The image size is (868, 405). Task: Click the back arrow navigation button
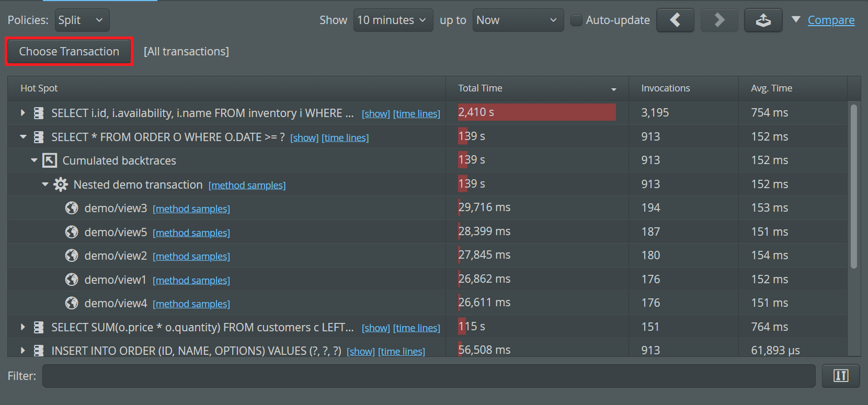675,20
